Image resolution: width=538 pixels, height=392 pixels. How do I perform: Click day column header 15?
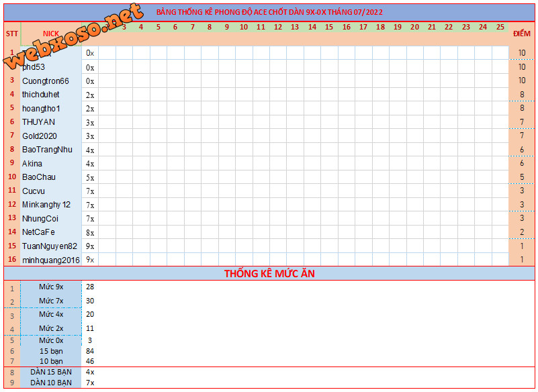click(x=329, y=27)
